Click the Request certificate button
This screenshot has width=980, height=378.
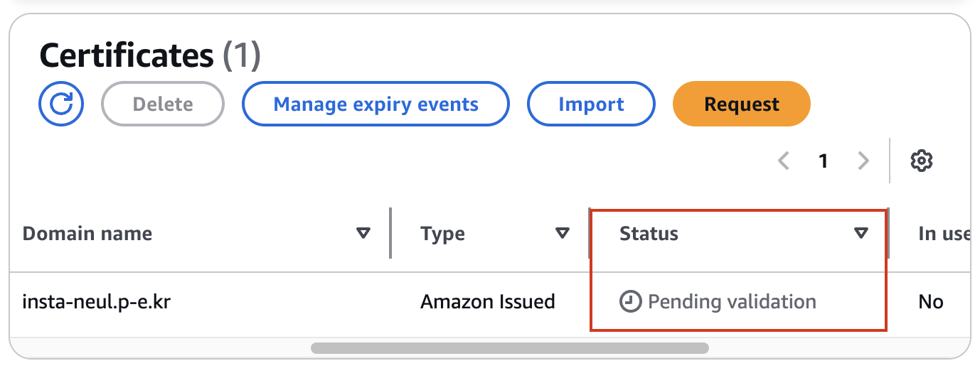[x=742, y=104]
